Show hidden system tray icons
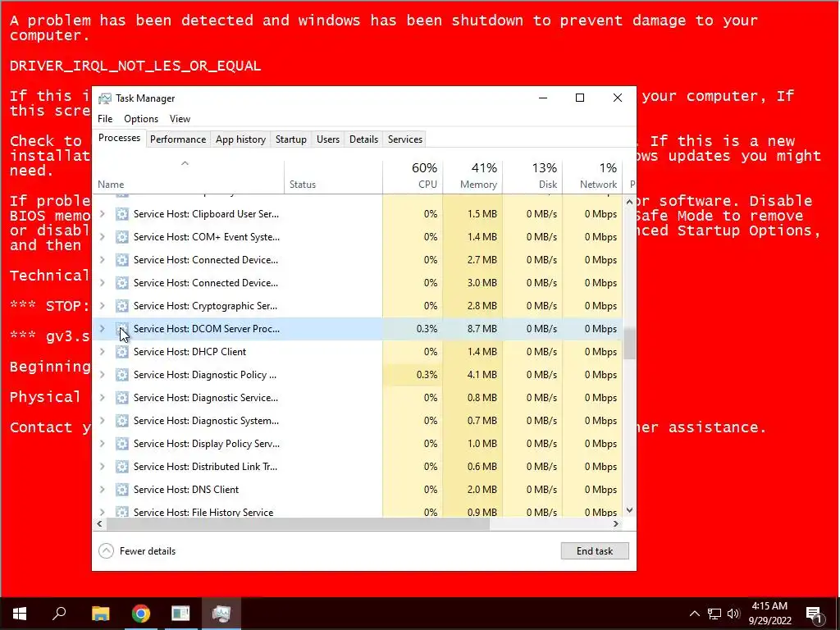Screen dimensions: 840x630 click(x=694, y=614)
